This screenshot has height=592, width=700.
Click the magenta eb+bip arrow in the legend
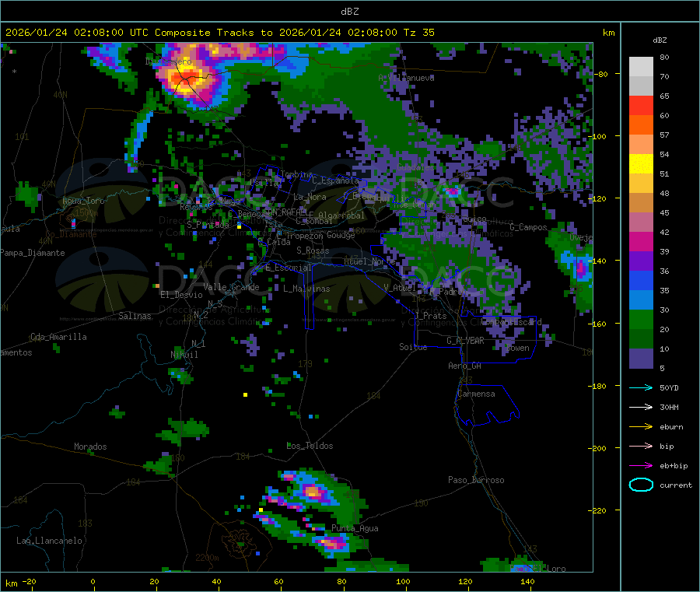641,466
